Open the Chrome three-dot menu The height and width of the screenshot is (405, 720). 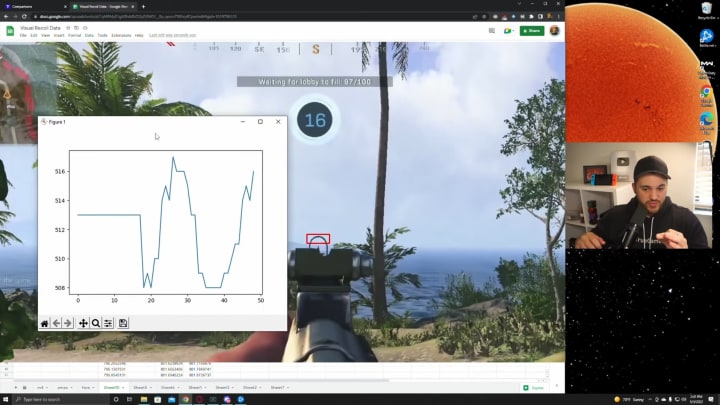pyautogui.click(x=559, y=17)
